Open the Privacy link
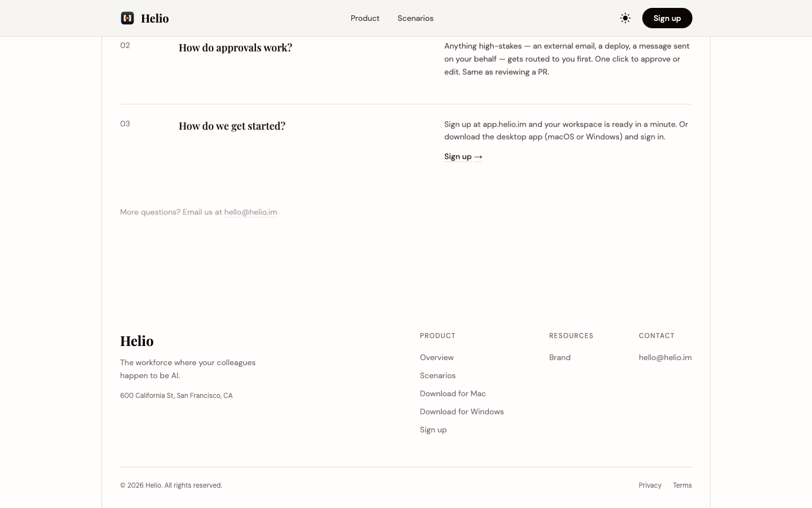The image size is (812, 508). tap(650, 485)
